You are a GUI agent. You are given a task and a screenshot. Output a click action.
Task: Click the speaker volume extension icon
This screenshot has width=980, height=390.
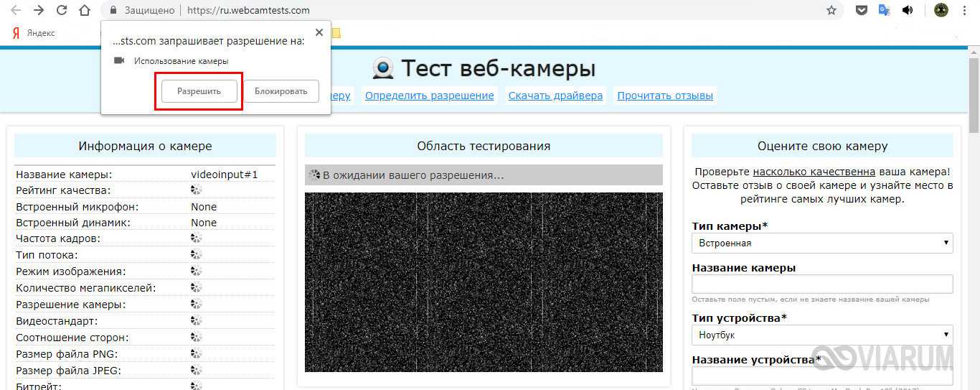908,10
